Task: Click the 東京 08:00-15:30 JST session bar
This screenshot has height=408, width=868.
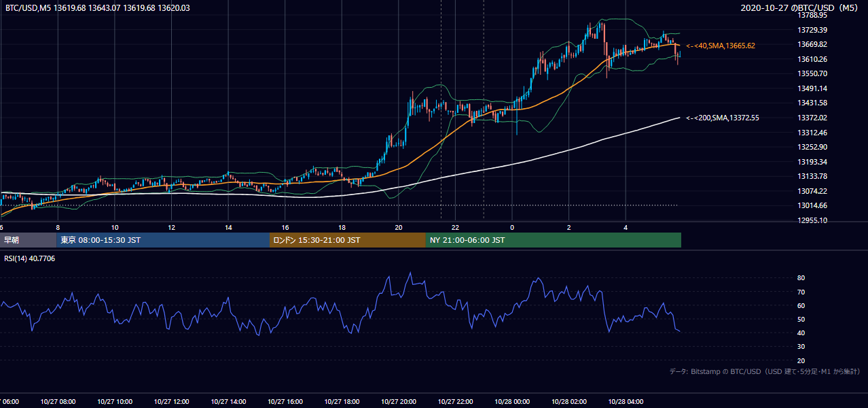Action: (163, 240)
